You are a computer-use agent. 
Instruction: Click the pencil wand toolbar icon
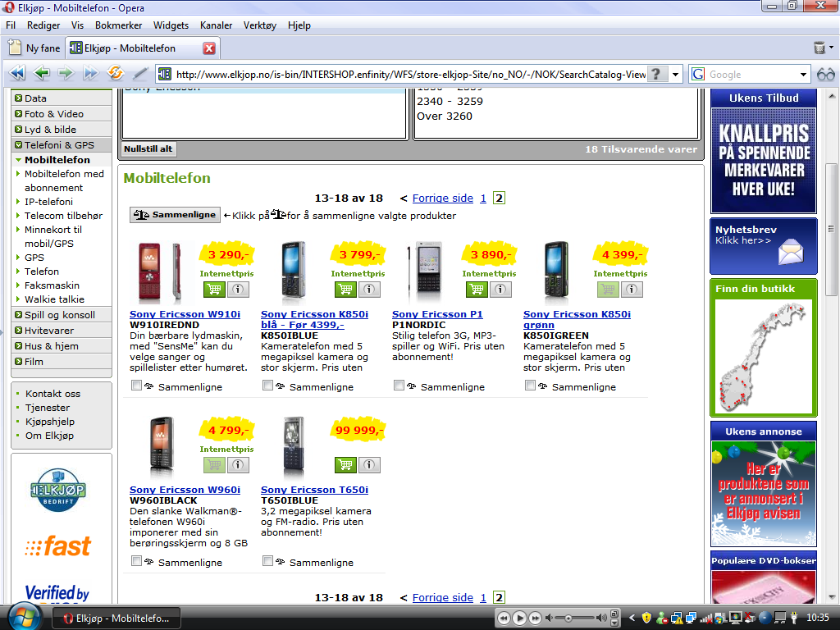point(139,73)
